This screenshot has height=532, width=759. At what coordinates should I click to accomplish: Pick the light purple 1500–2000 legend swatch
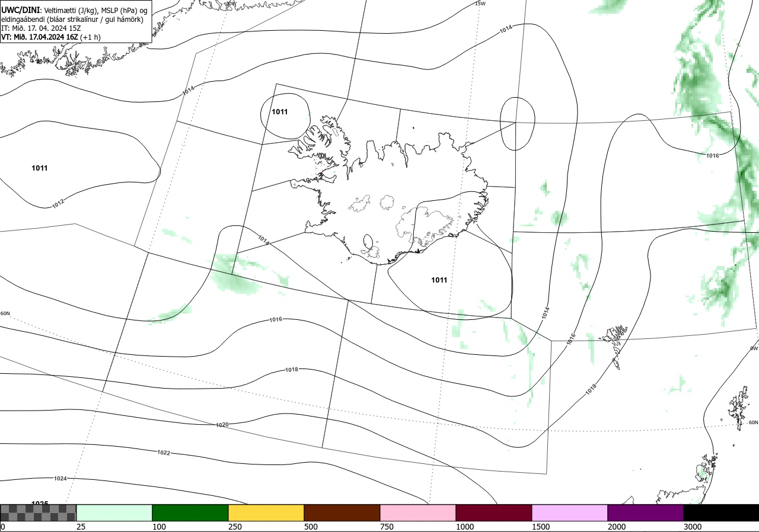(570, 512)
